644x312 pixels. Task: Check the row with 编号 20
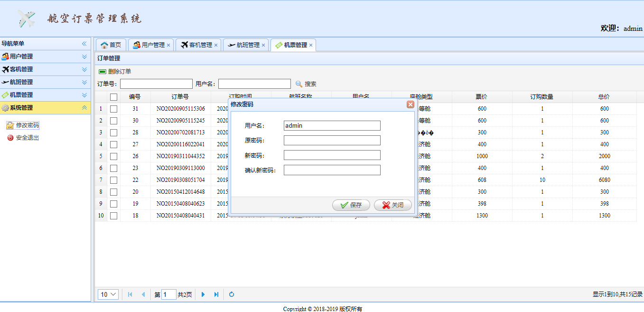coord(113,192)
